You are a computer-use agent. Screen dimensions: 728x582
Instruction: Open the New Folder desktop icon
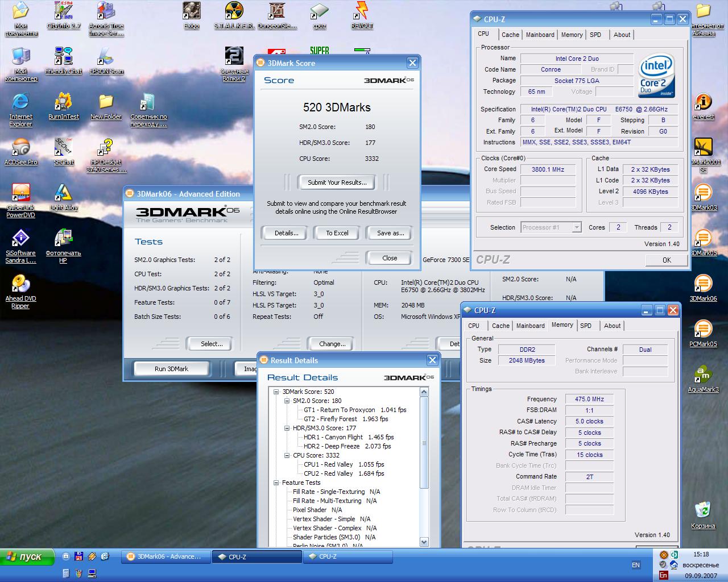point(106,107)
